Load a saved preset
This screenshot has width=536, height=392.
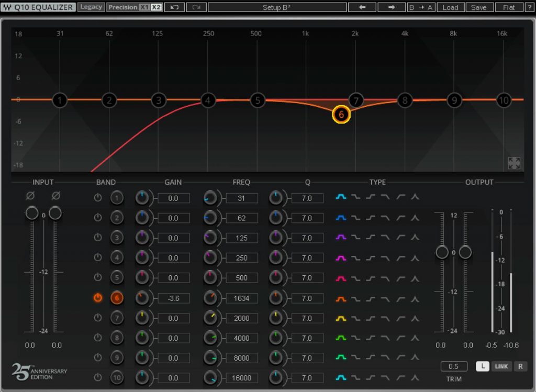[450, 7]
